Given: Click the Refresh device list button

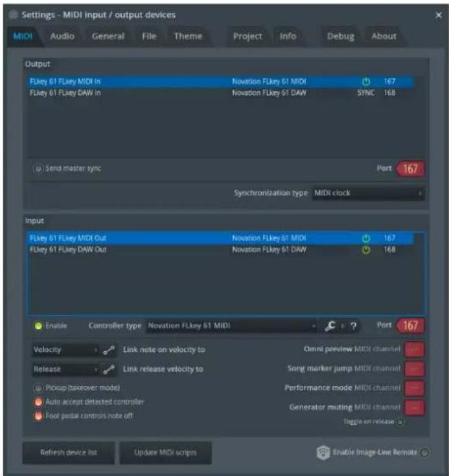Looking at the screenshot, I should coord(69,453).
